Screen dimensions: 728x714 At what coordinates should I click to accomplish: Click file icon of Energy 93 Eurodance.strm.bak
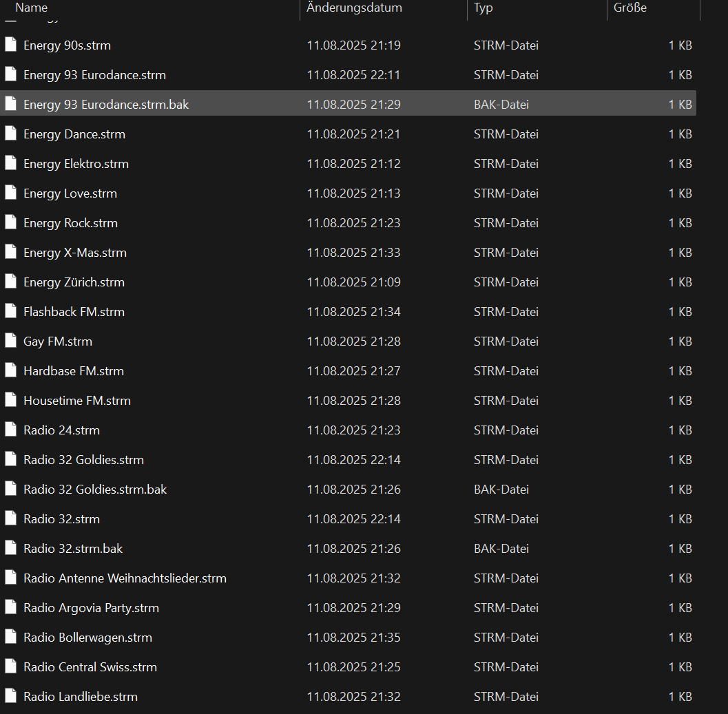tap(11, 103)
